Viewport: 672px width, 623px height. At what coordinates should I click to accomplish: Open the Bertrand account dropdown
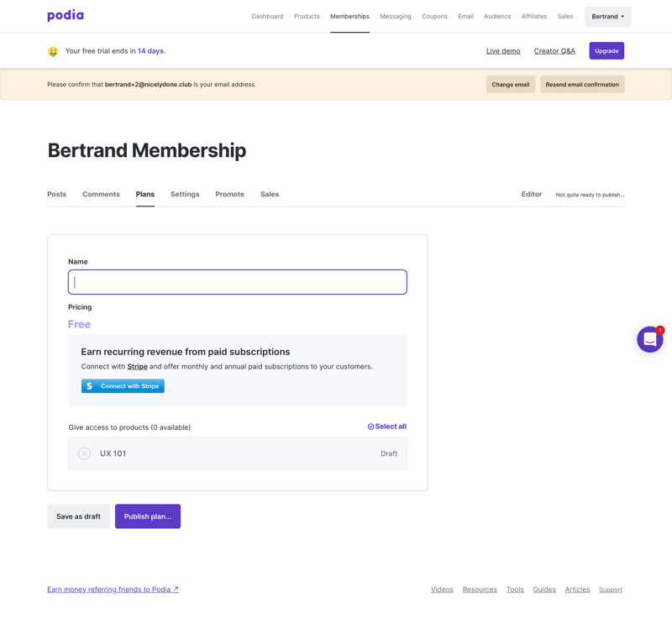click(x=607, y=16)
